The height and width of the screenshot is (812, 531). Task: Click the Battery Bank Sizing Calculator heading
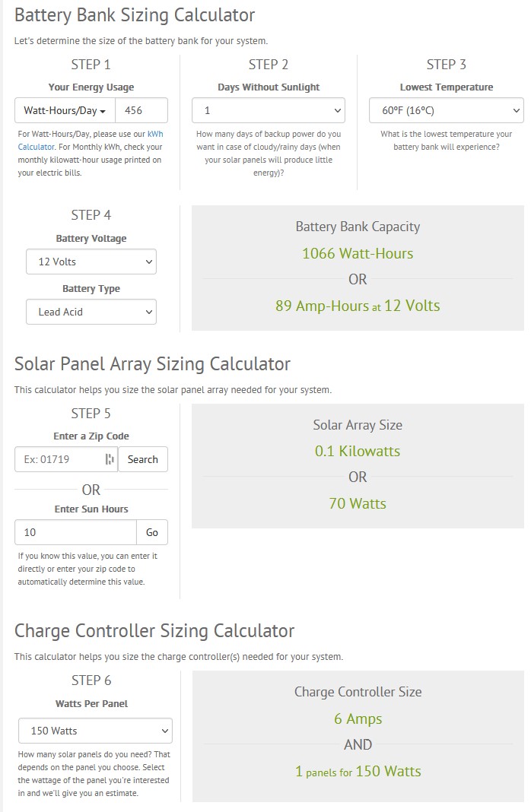(135, 14)
